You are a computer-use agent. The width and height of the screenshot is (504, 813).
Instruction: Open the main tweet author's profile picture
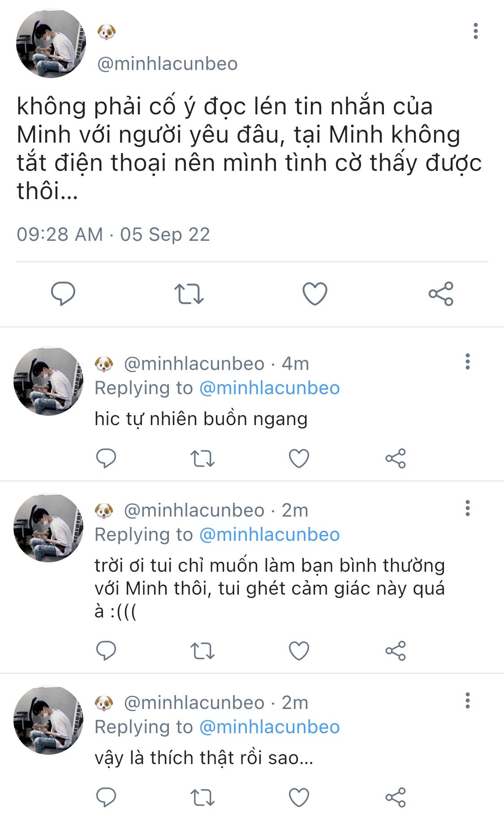coord(51,43)
